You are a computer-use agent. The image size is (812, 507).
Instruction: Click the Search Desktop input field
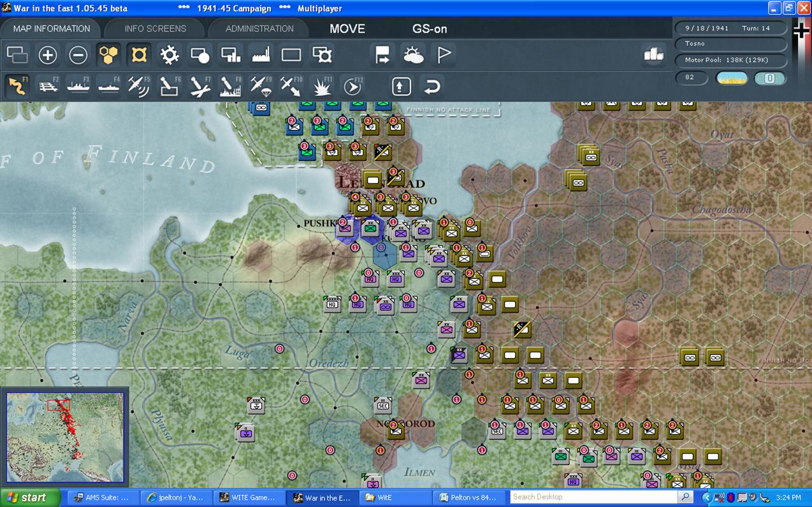click(x=594, y=497)
